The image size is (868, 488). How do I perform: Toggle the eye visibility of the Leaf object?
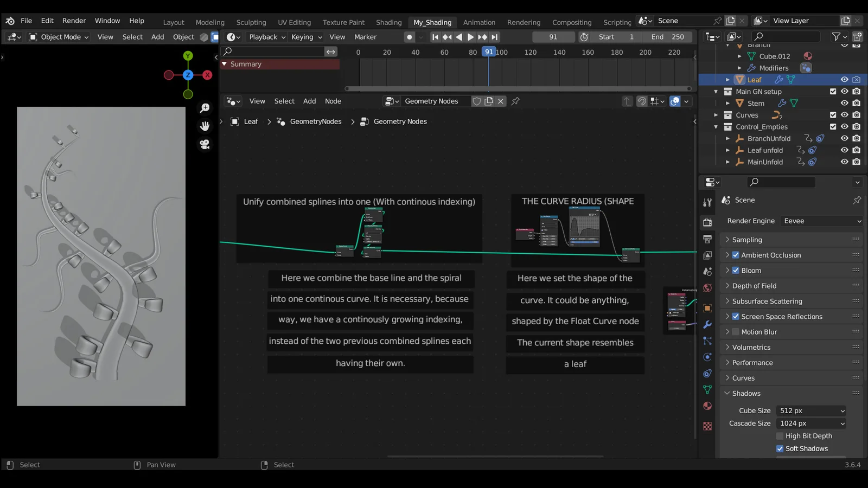point(844,79)
